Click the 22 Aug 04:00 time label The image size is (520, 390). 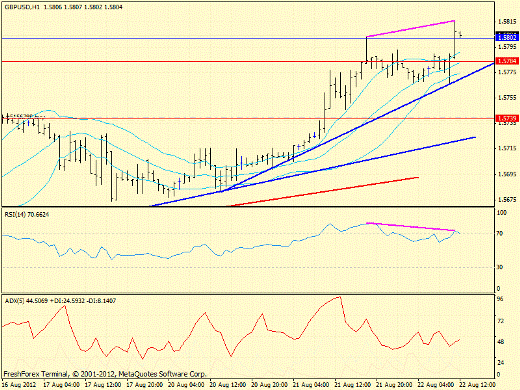436,385
